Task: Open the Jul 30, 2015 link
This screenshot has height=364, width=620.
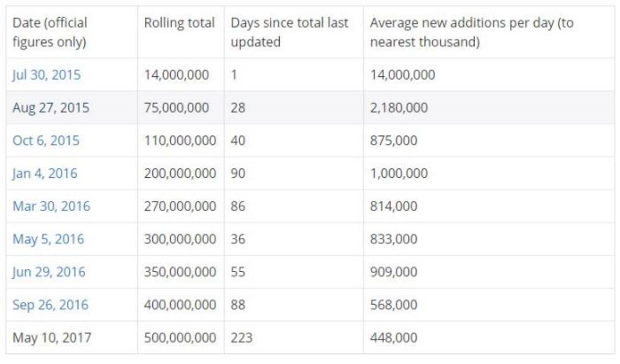Action: (46, 75)
